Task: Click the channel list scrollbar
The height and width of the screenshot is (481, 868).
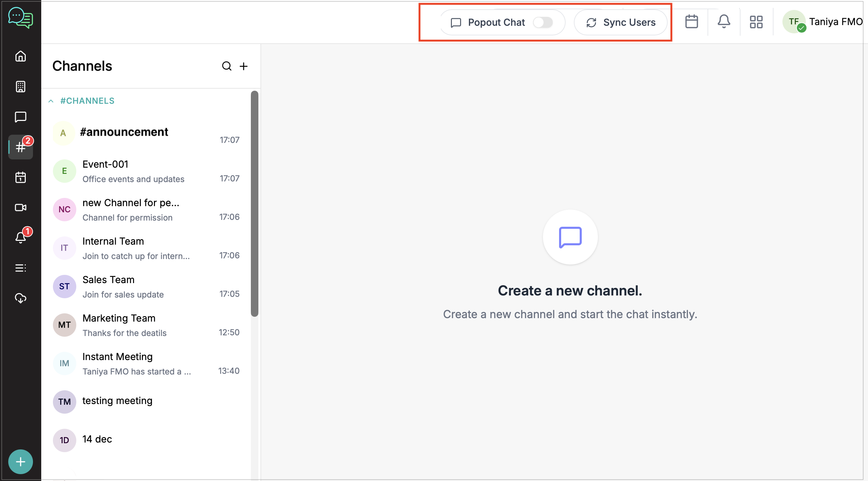Action: (x=254, y=203)
